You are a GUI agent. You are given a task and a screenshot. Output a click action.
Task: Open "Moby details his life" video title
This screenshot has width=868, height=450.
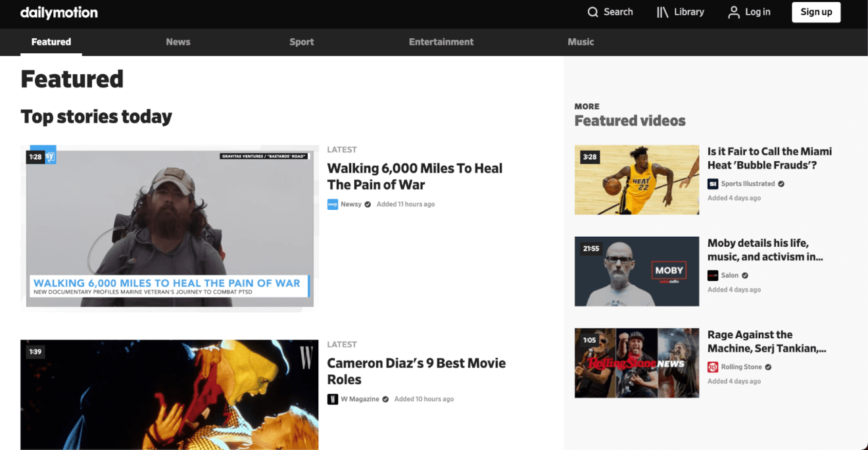point(765,249)
